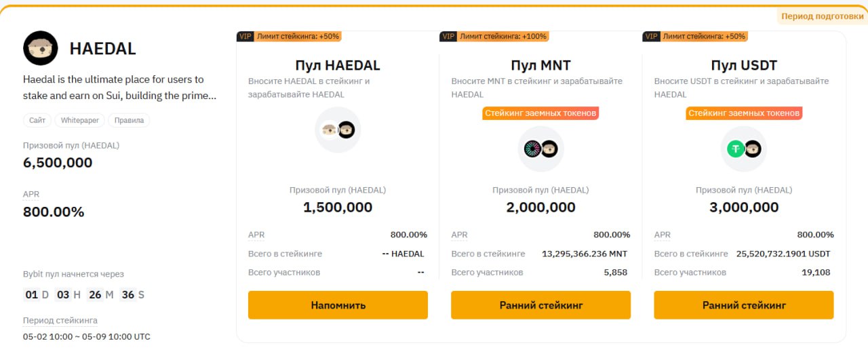868x354 pixels.
Task: Click Стейкинг заемных токенов label in USDT pool
Action: 744,113
